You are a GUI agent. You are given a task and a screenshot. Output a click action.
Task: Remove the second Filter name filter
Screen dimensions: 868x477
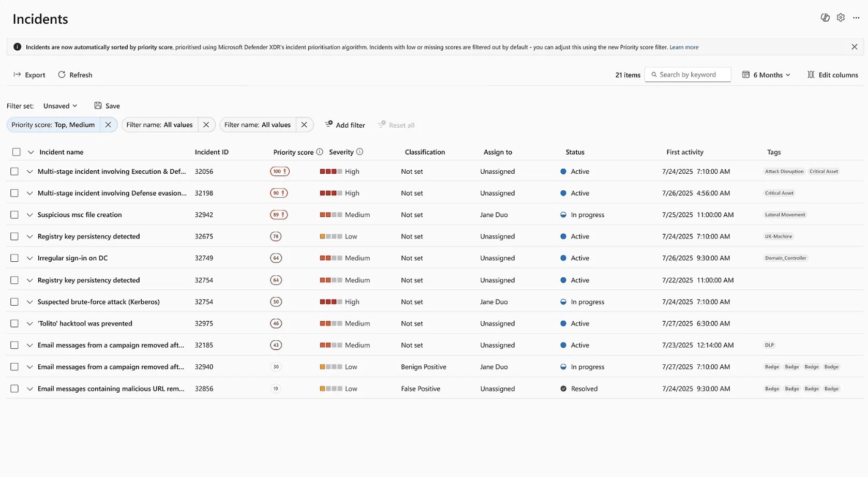(x=304, y=125)
